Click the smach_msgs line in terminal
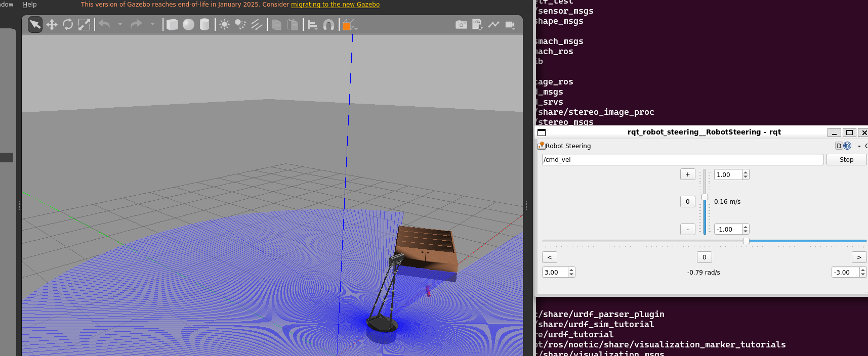The width and height of the screenshot is (868, 356). click(x=560, y=41)
